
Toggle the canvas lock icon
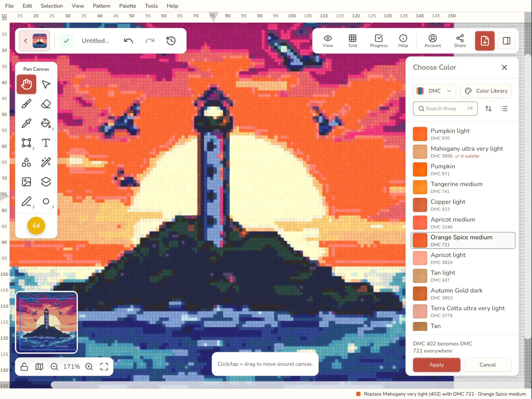point(24,367)
